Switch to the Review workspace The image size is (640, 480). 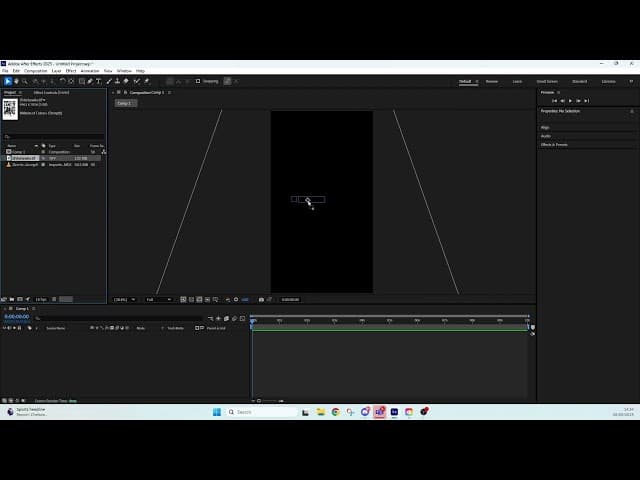(x=491, y=81)
